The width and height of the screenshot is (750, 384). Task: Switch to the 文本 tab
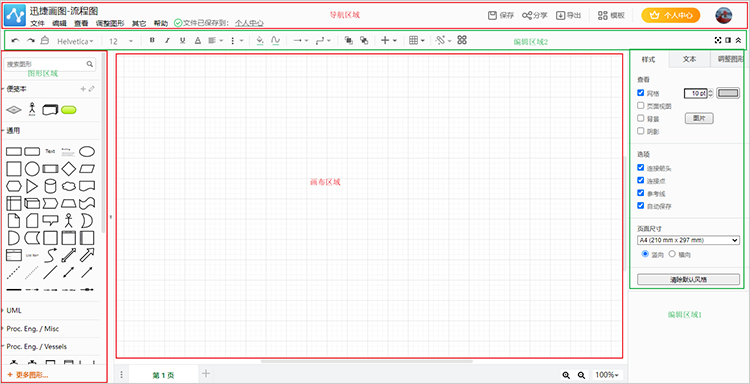click(x=689, y=60)
